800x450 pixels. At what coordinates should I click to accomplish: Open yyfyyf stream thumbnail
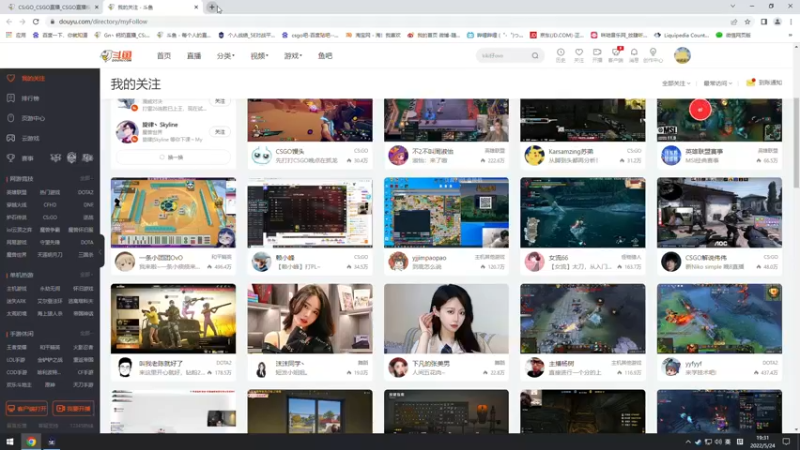pyautogui.click(x=719, y=319)
